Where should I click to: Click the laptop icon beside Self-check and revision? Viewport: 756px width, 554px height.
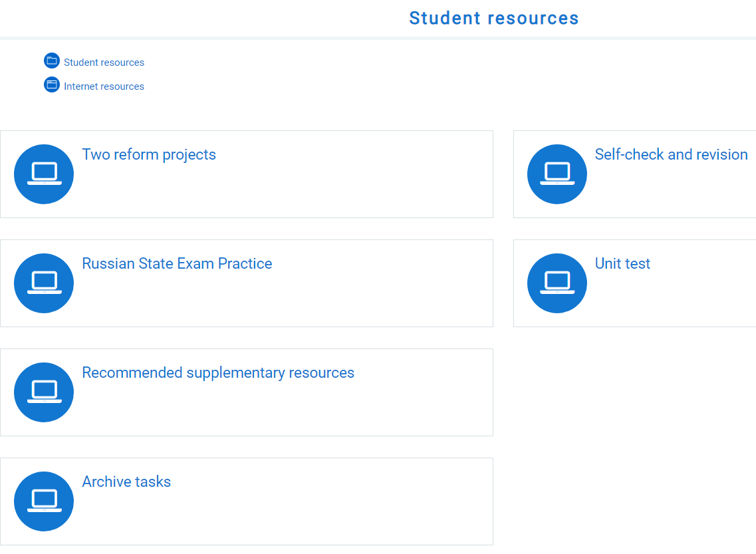[557, 174]
